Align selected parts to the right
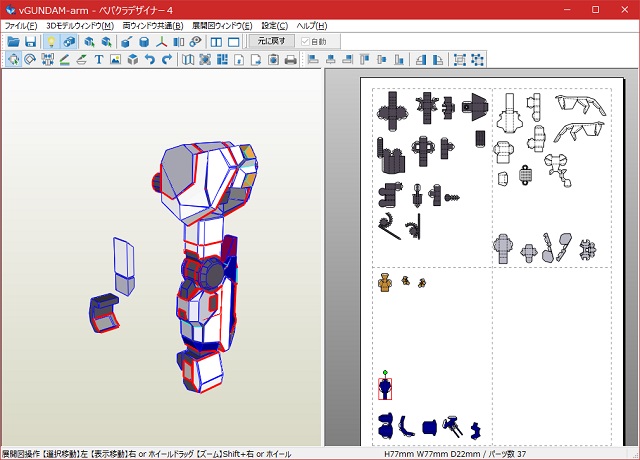 [x=348, y=60]
